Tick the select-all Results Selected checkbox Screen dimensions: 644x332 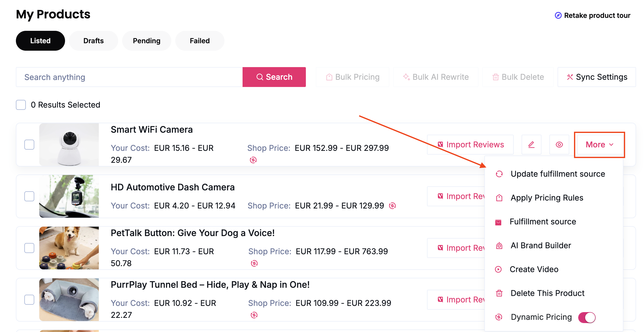point(21,105)
